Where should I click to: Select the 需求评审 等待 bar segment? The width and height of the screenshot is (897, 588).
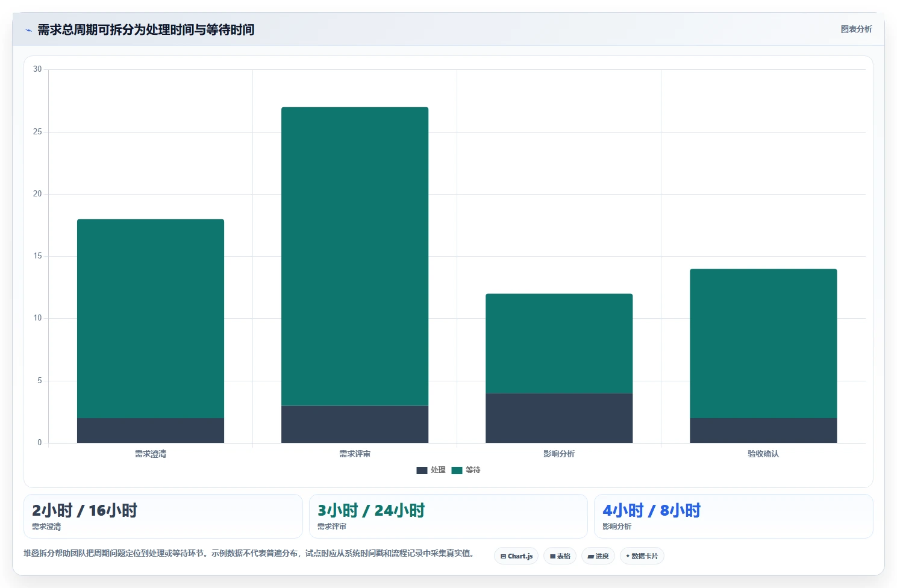[x=355, y=257]
